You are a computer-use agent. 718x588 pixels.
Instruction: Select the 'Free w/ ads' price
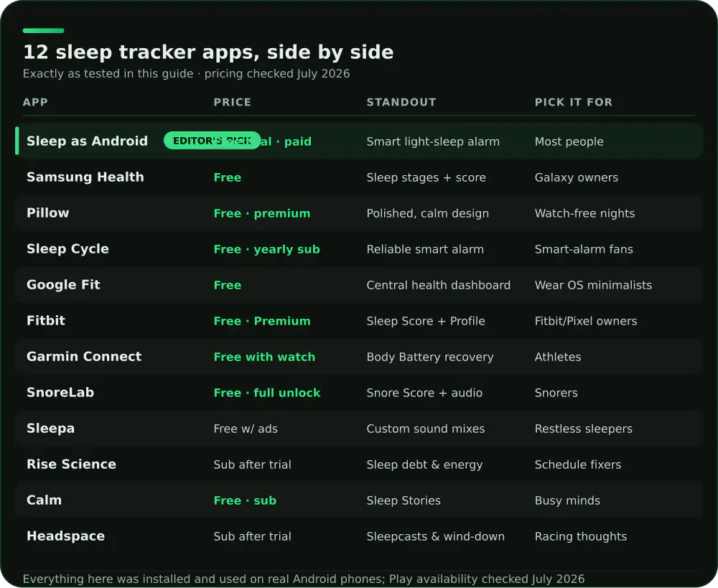(x=246, y=429)
